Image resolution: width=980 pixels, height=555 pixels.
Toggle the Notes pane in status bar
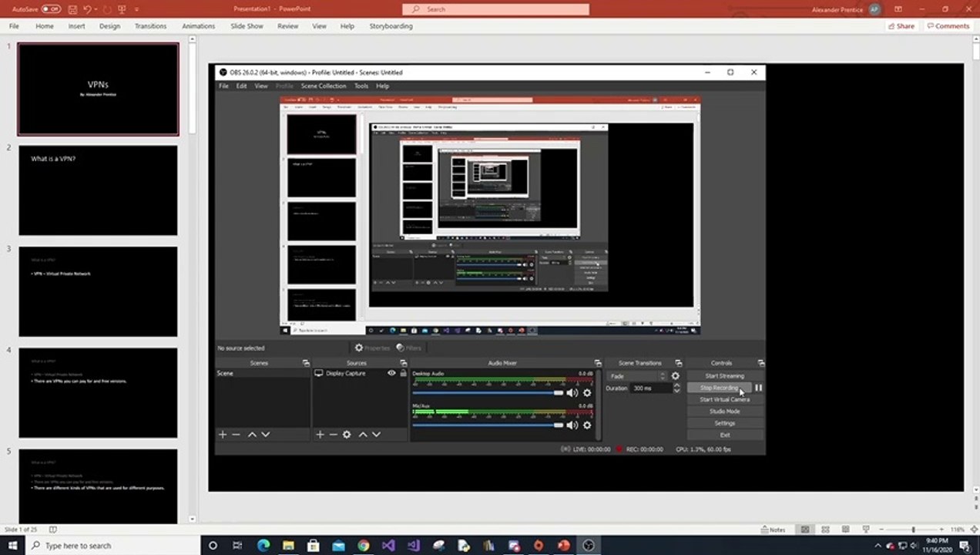coord(773,530)
